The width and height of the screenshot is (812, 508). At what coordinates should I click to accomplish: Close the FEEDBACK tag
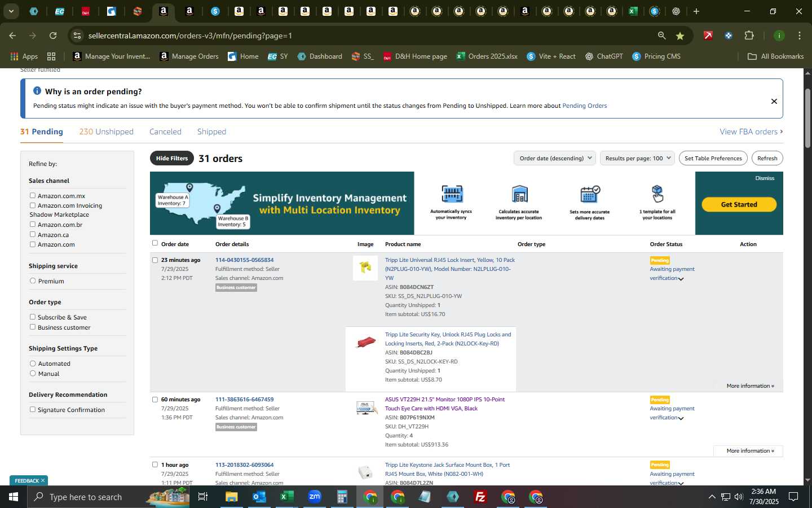42,481
